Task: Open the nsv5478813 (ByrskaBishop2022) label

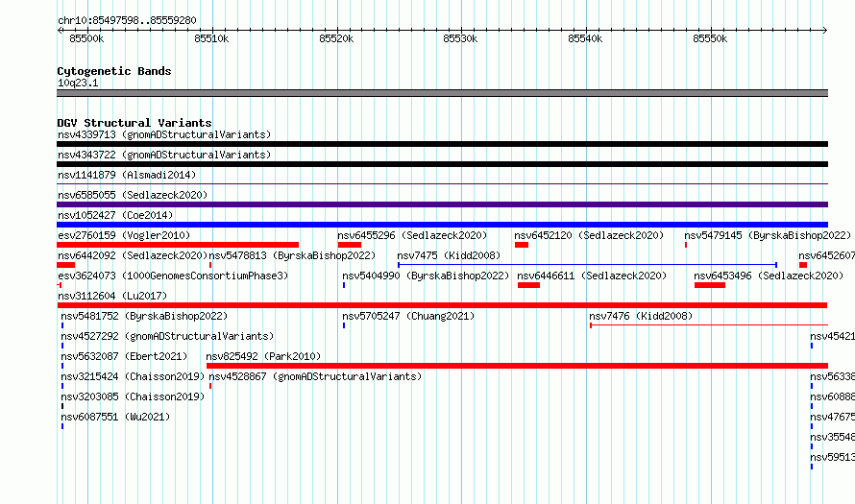Action: click(x=292, y=255)
